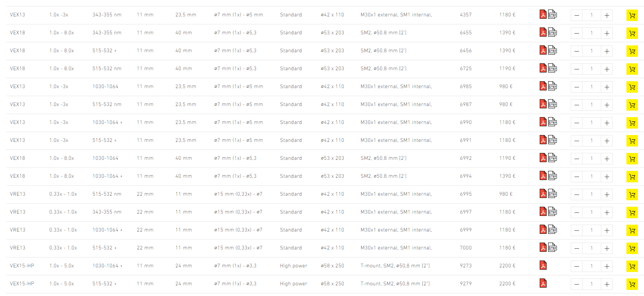644x296 pixels.
Task: Add product ID 6999 to cart
Action: pos(632,230)
